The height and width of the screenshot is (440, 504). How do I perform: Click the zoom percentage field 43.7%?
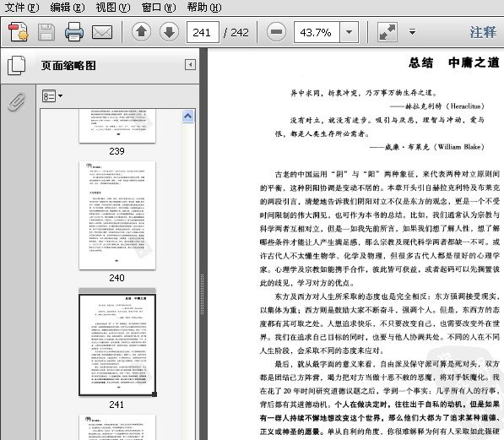tap(317, 32)
